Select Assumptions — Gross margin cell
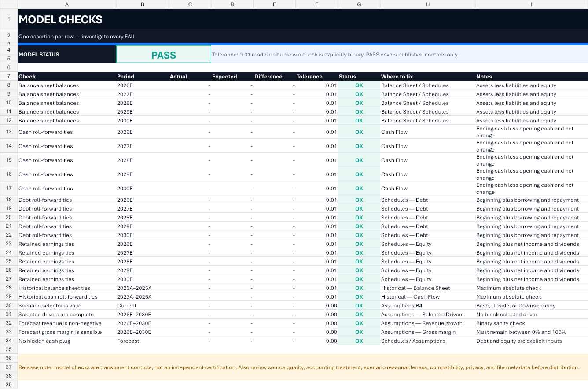Viewport: 588px width, 389px height. click(x=428, y=332)
